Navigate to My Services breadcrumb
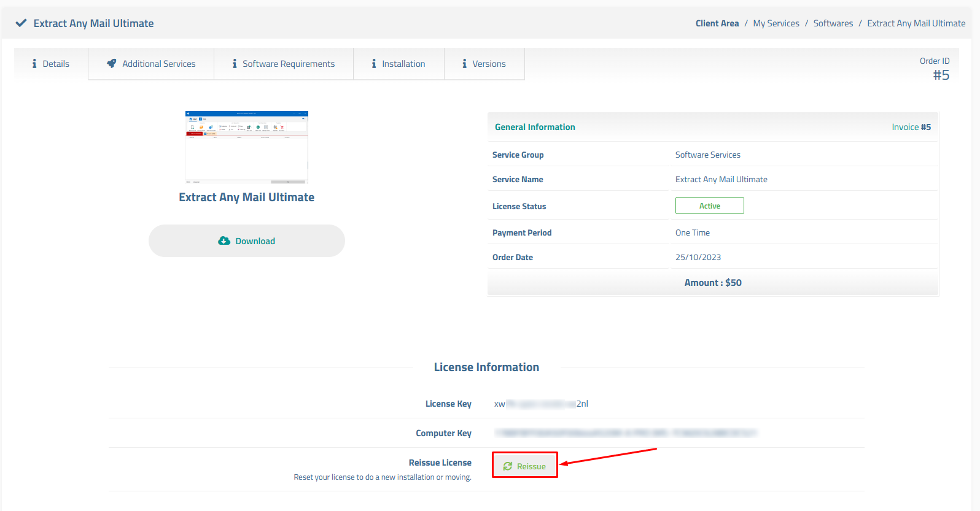Screen dimensions: 980x511 tap(776, 23)
